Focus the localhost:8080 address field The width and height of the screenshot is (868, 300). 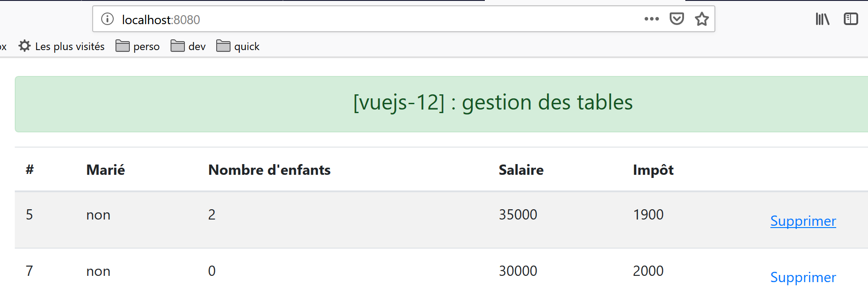click(358, 19)
